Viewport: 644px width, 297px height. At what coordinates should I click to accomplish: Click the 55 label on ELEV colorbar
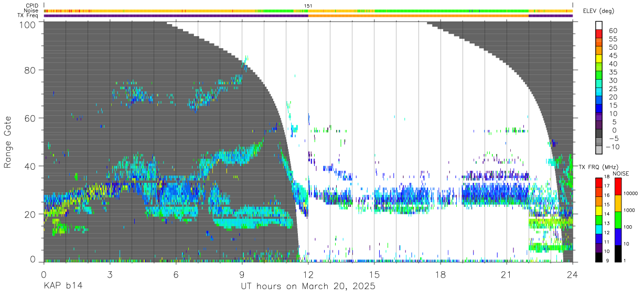point(613,39)
